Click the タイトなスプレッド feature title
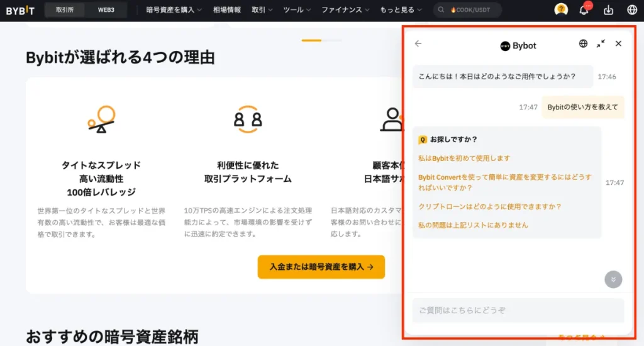Viewport: 644px width, 346px height. pyautogui.click(x=101, y=178)
